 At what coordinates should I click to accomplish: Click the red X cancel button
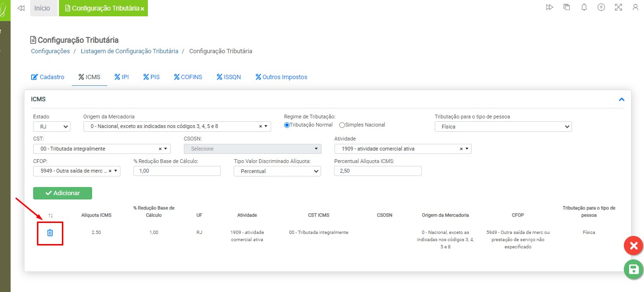633,246
